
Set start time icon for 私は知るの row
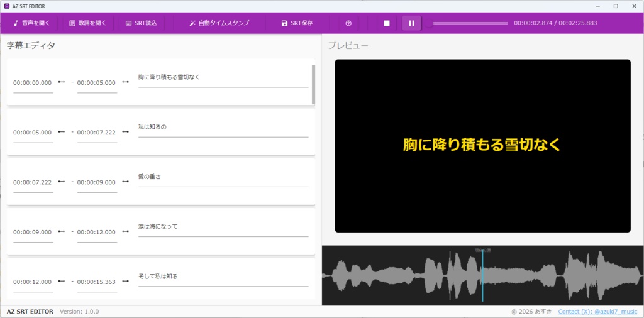click(61, 132)
